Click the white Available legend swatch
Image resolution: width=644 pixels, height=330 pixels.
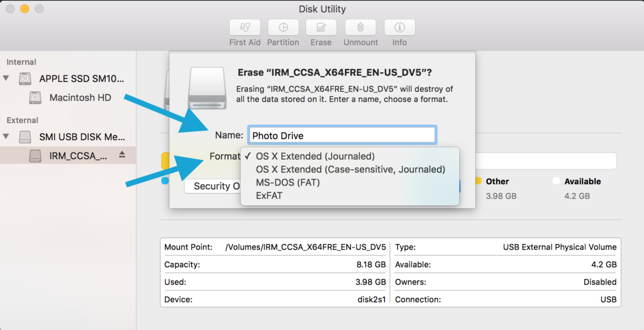coord(557,181)
